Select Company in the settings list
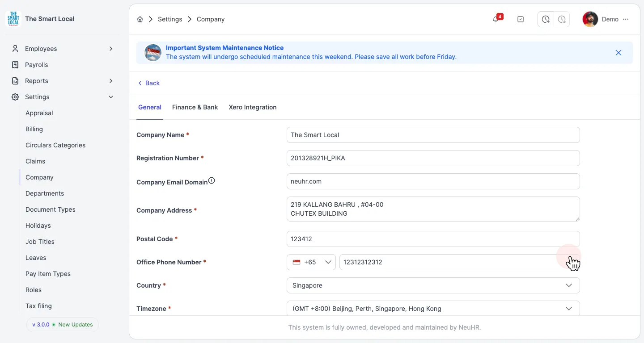 click(39, 177)
